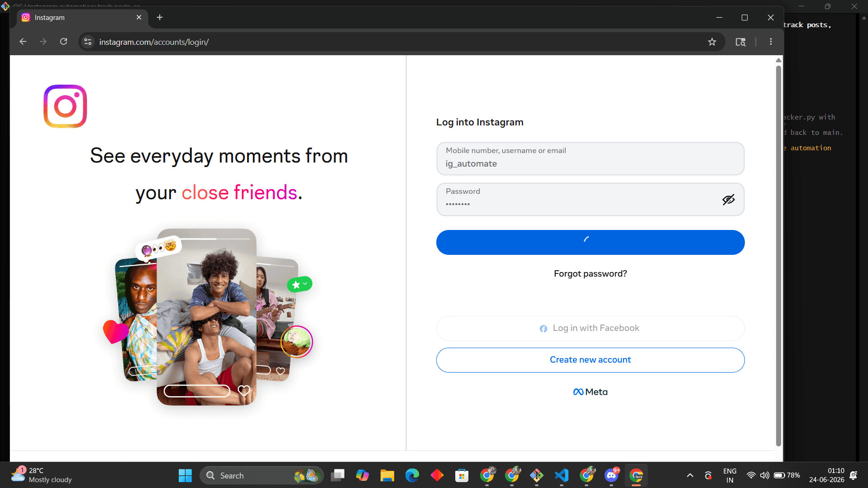Viewport: 868px width, 488px height.
Task: Choose Log in with Facebook
Action: pos(590,328)
